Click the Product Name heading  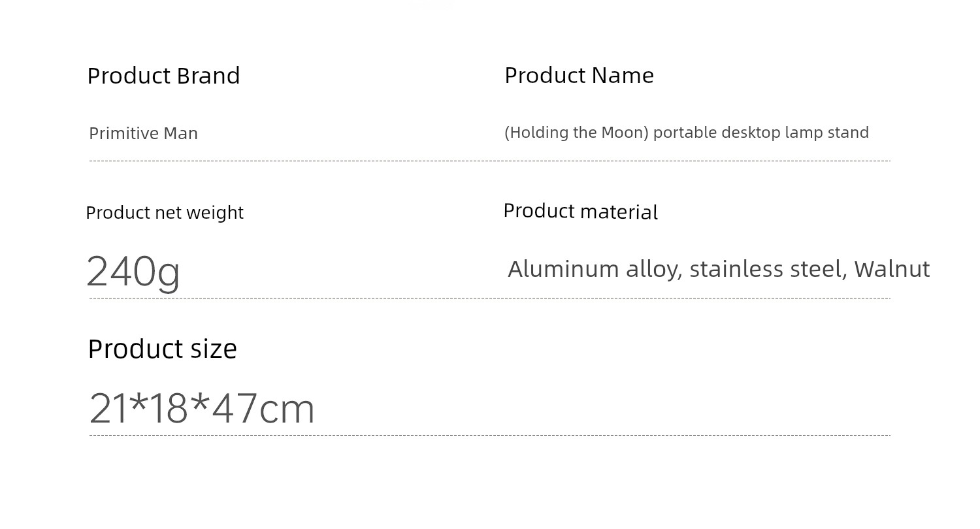579,75
